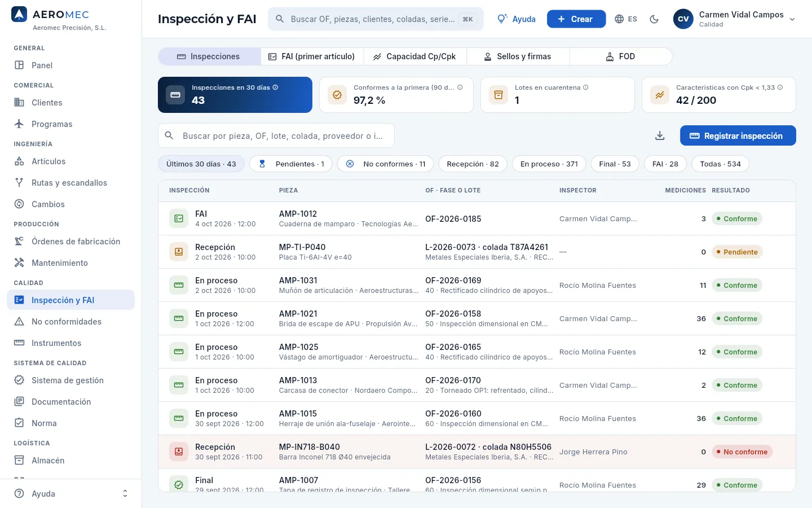Open Documentación page

click(x=70, y=402)
